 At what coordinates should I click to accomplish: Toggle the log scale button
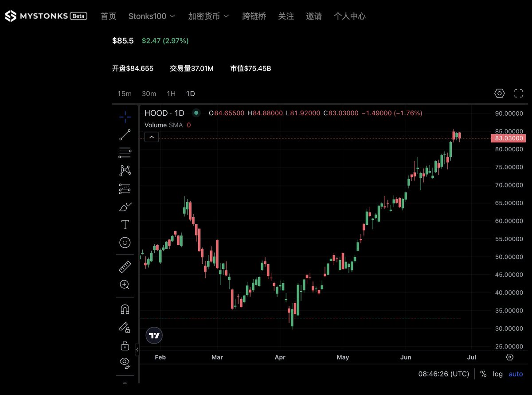tap(498, 374)
